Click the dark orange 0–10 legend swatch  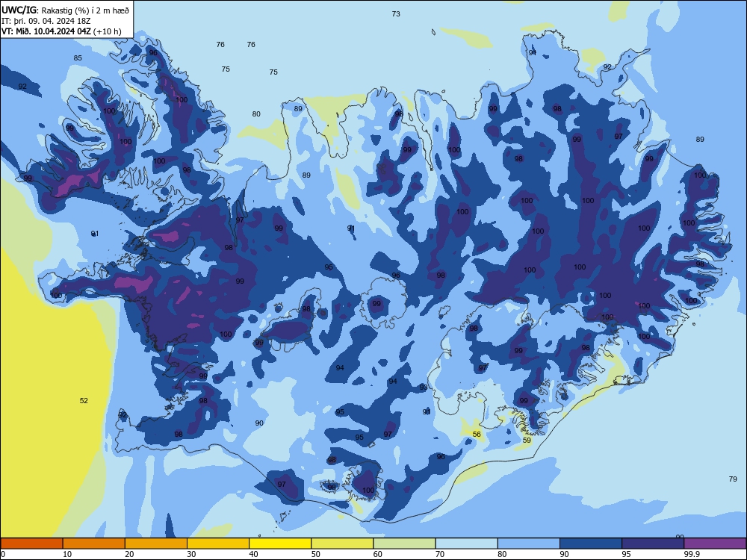tap(31, 544)
